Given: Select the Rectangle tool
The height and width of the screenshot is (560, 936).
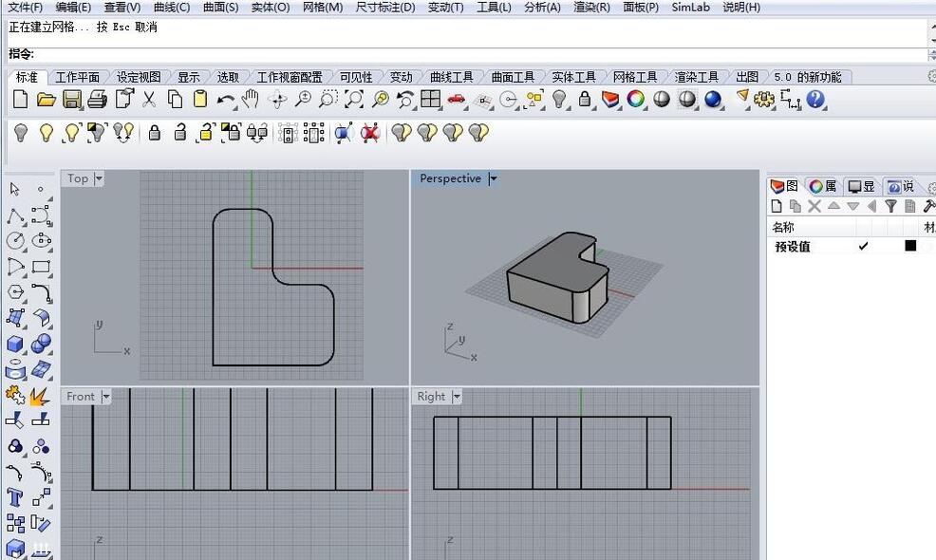Looking at the screenshot, I should coord(41,267).
